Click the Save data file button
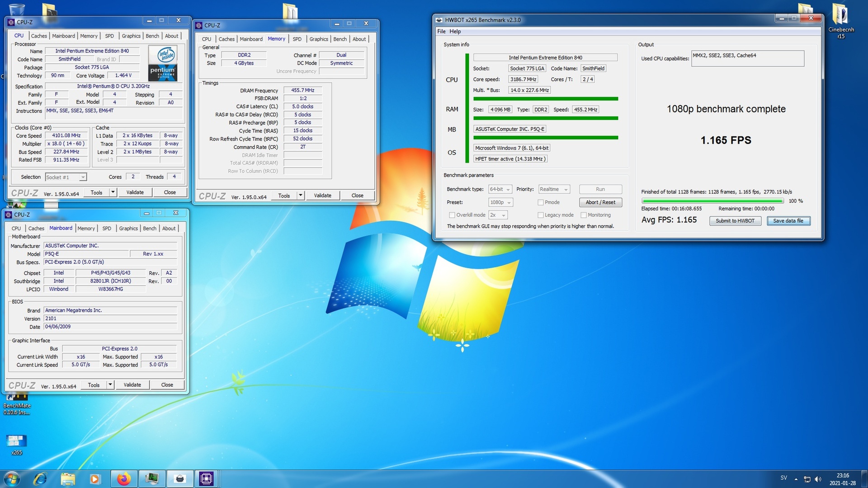 tap(788, 221)
